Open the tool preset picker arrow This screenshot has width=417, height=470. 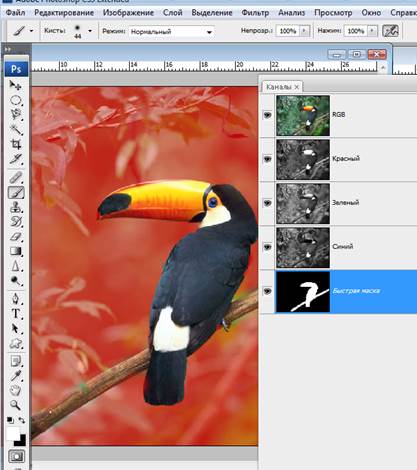pos(31,31)
